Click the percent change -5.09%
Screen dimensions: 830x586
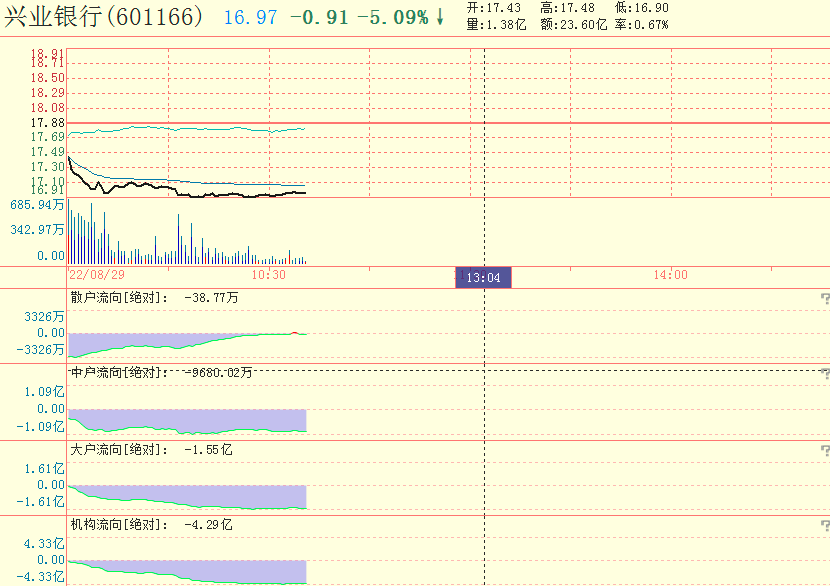(x=393, y=17)
